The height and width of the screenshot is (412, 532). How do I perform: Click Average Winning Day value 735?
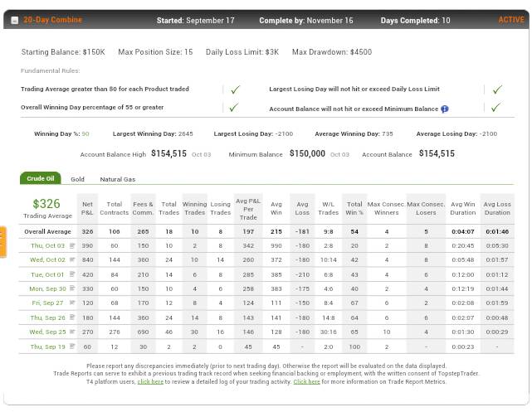point(387,133)
